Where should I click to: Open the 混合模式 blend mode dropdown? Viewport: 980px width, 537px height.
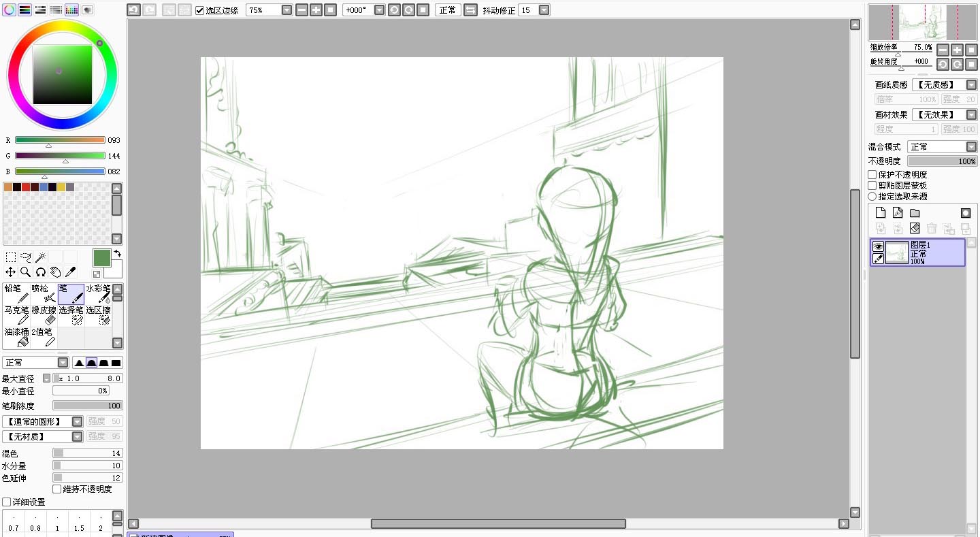point(971,147)
